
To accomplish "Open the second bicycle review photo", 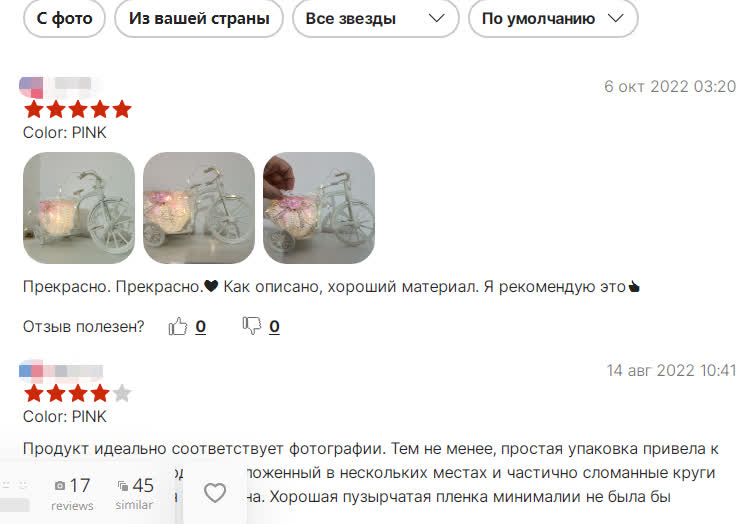I will coord(199,208).
